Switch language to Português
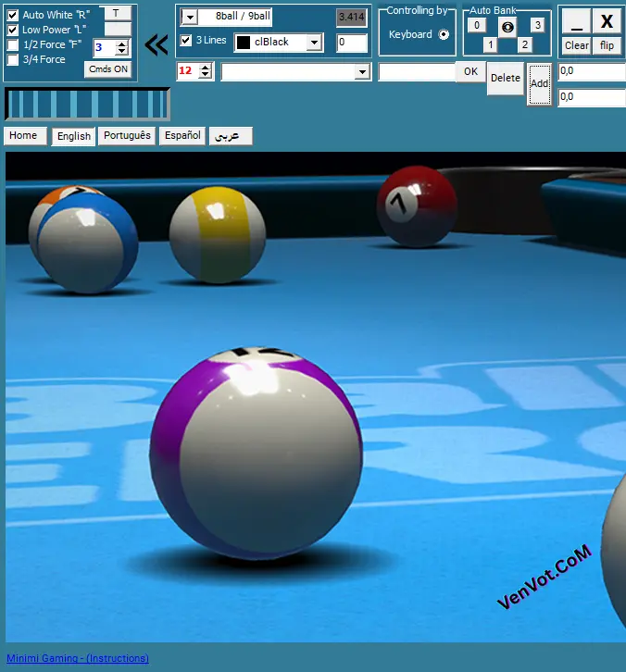This screenshot has height=672, width=626. [127, 136]
